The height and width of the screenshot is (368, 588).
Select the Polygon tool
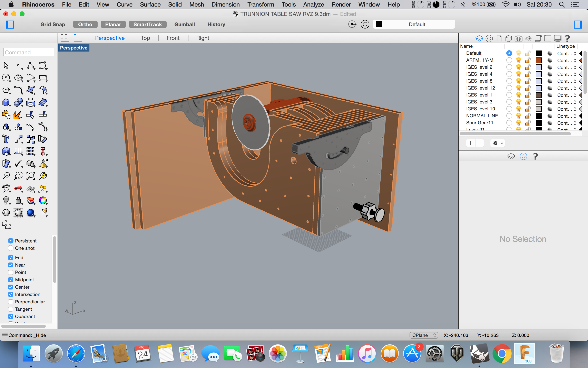pos(6,90)
